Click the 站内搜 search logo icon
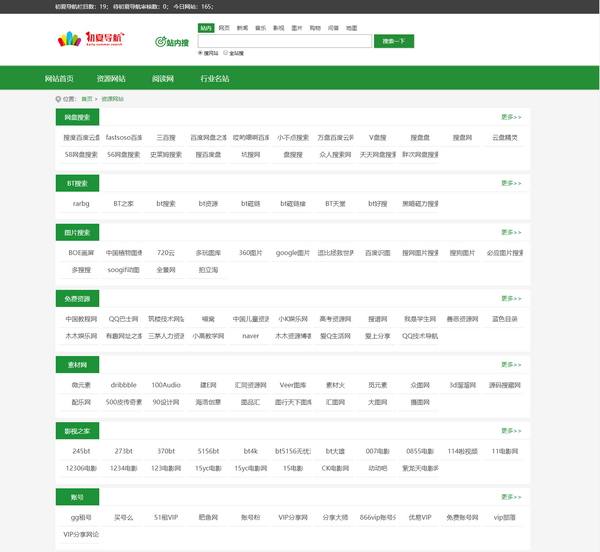The image size is (600, 552). pos(172,42)
